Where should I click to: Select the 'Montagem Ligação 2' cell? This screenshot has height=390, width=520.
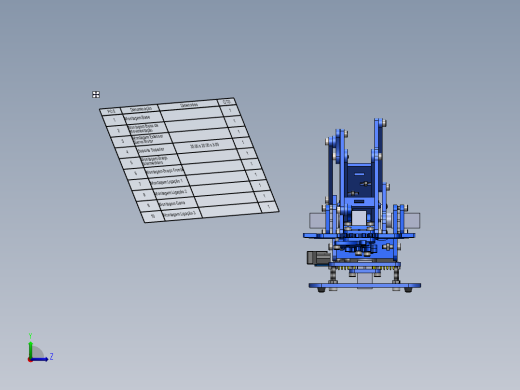point(174,192)
